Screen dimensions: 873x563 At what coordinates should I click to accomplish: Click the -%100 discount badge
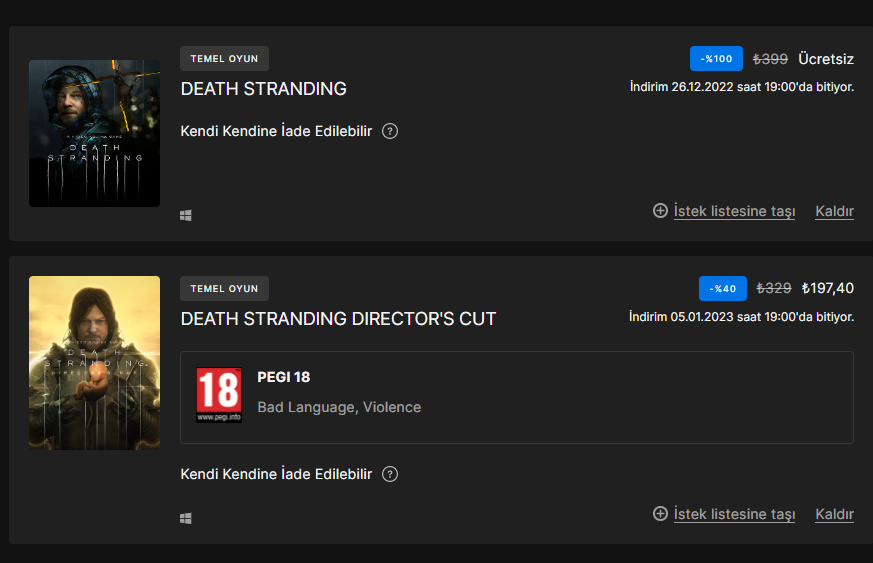(x=716, y=59)
